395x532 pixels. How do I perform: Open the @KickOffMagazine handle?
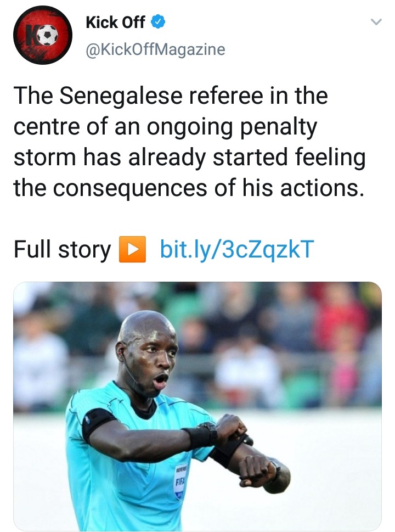pyautogui.click(x=155, y=49)
